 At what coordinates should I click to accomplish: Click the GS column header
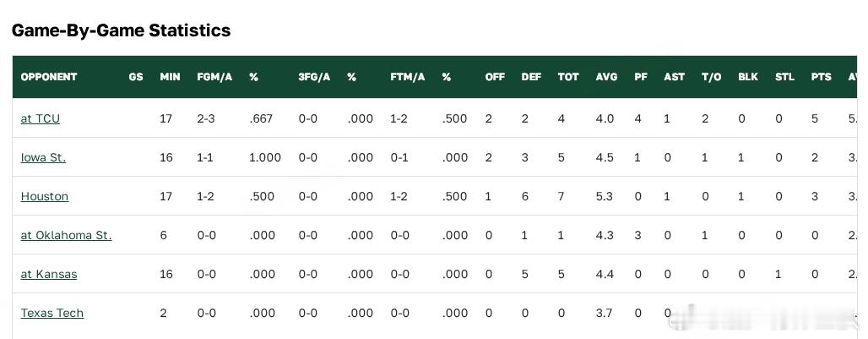(136, 77)
